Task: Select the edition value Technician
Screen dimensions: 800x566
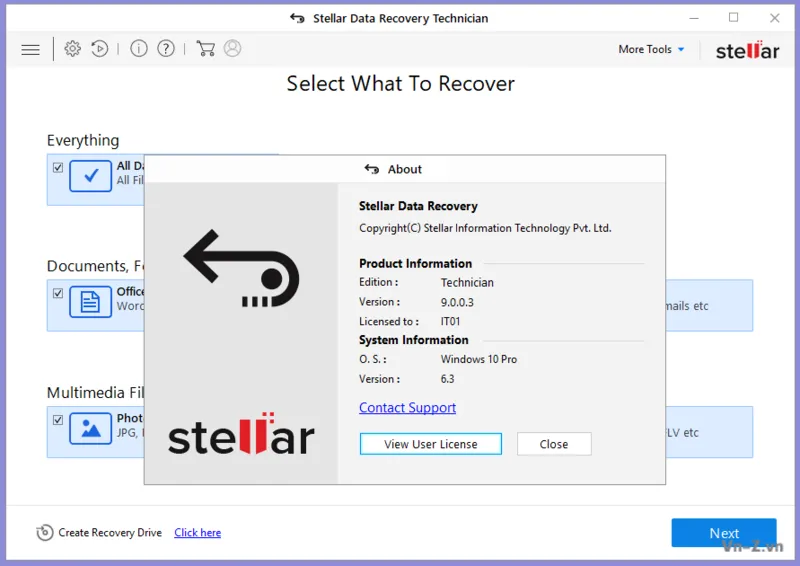Action: tap(467, 282)
